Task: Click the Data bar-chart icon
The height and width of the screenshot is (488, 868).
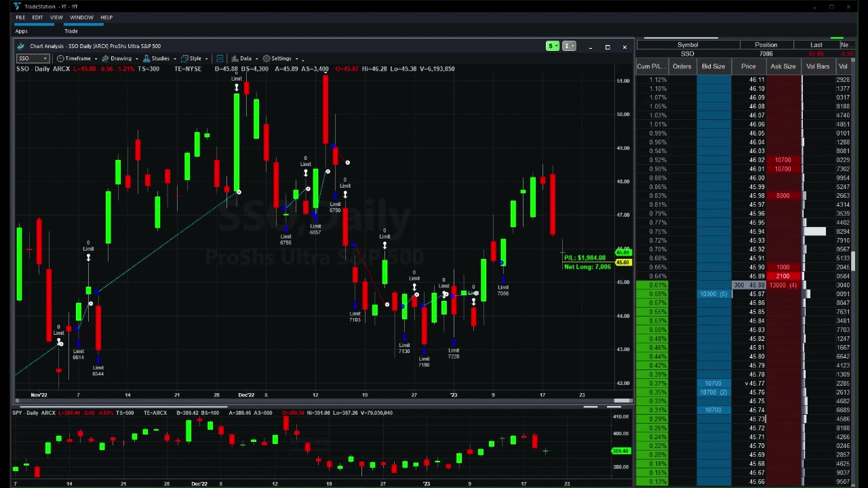Action: point(235,58)
